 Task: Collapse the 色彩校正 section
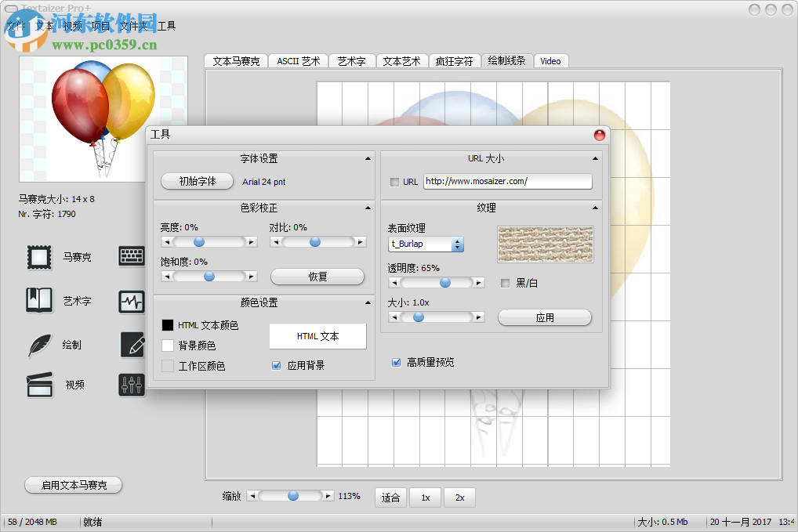tap(367, 208)
